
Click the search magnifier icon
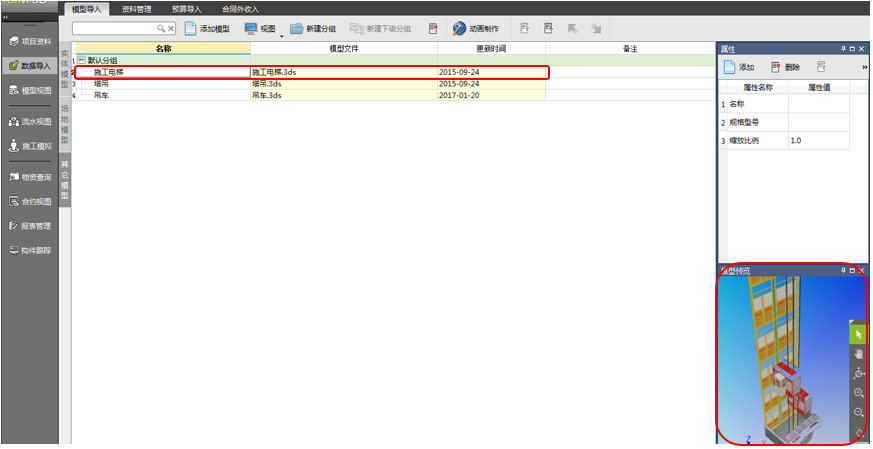tap(161, 28)
